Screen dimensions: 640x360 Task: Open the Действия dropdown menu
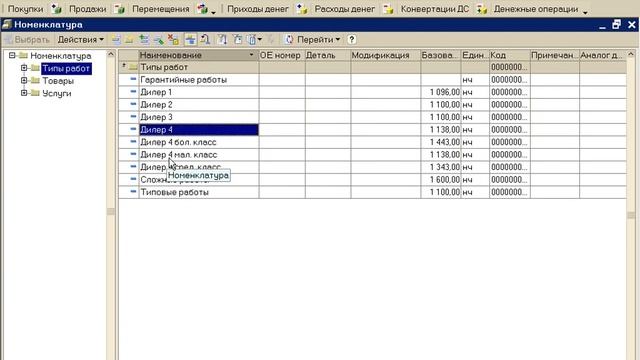[x=80, y=40]
